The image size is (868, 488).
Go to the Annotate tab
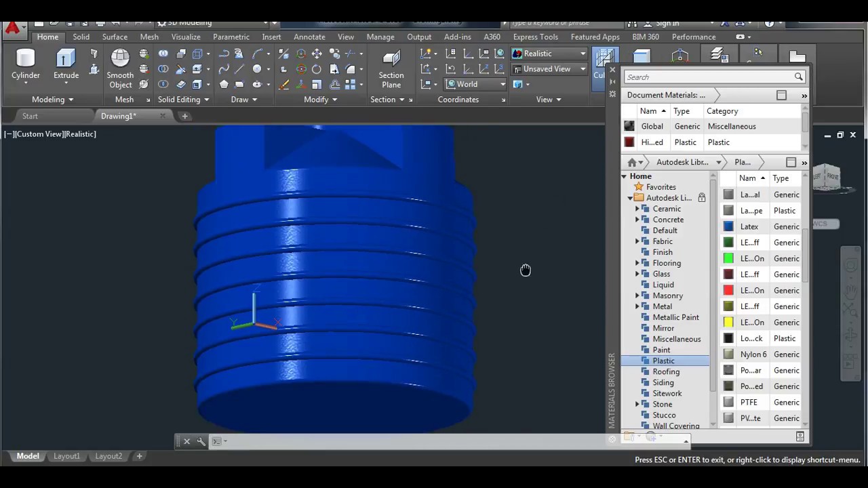[x=309, y=37]
